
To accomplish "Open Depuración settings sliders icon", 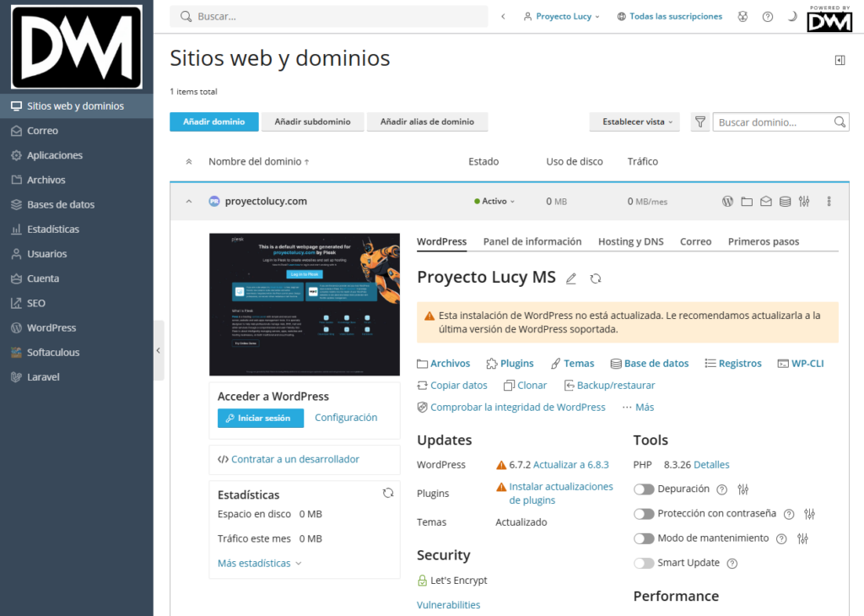I will pyautogui.click(x=743, y=489).
